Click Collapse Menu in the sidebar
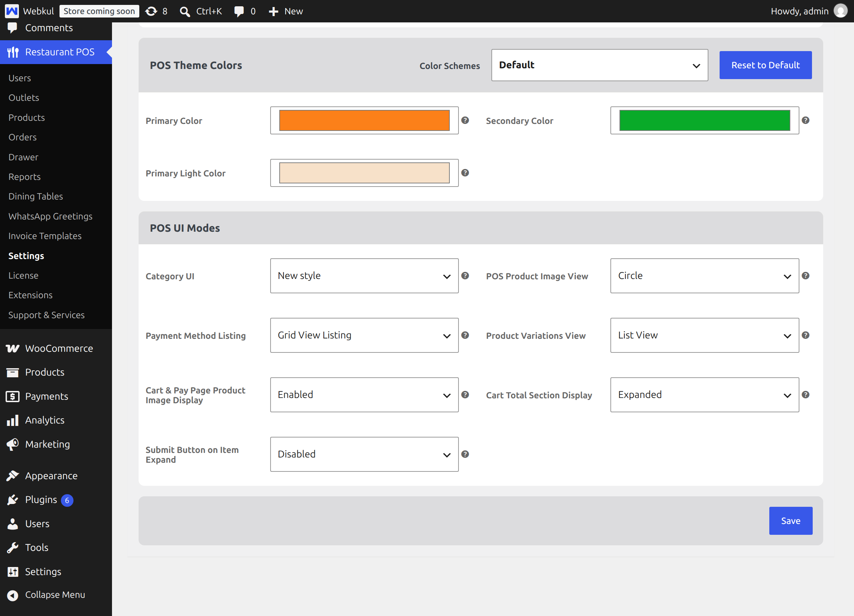 (x=56, y=595)
